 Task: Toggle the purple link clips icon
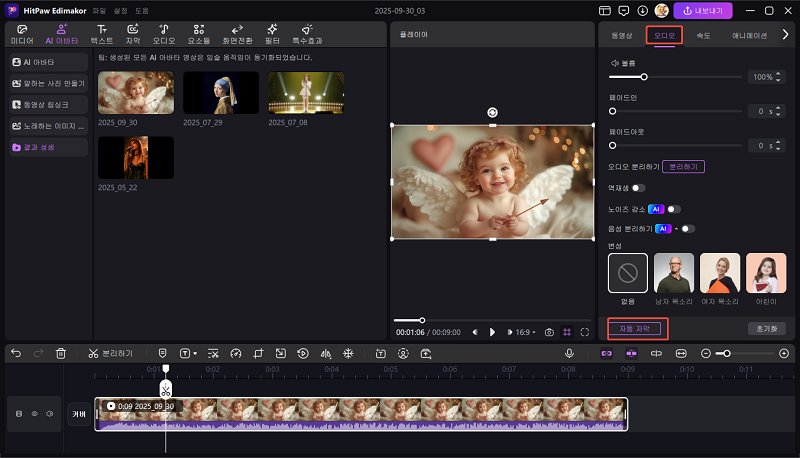pyautogui.click(x=607, y=353)
